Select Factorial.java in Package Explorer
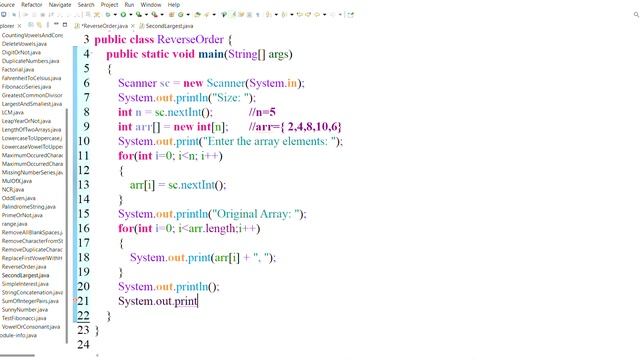Viewport: 640px width, 360px height. (18, 69)
